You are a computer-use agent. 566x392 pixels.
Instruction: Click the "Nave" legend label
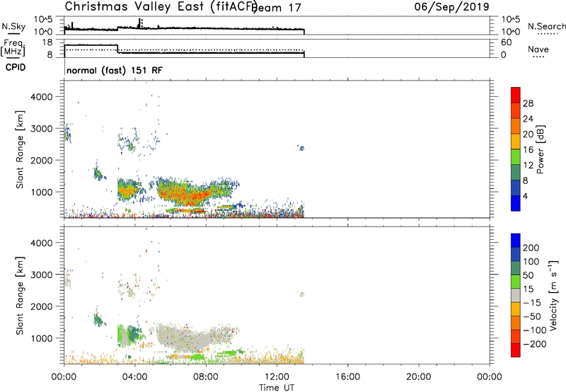click(x=538, y=50)
